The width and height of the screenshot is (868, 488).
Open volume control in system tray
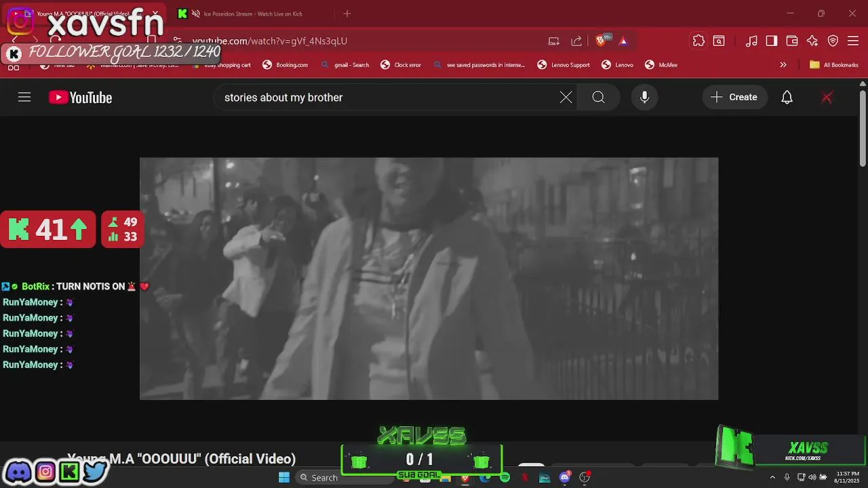(812, 478)
